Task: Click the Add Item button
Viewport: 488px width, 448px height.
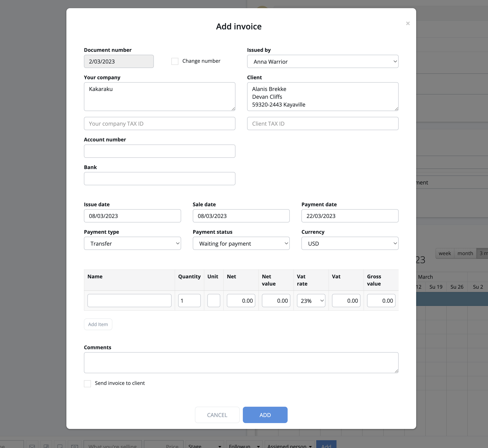Action: pos(98,324)
